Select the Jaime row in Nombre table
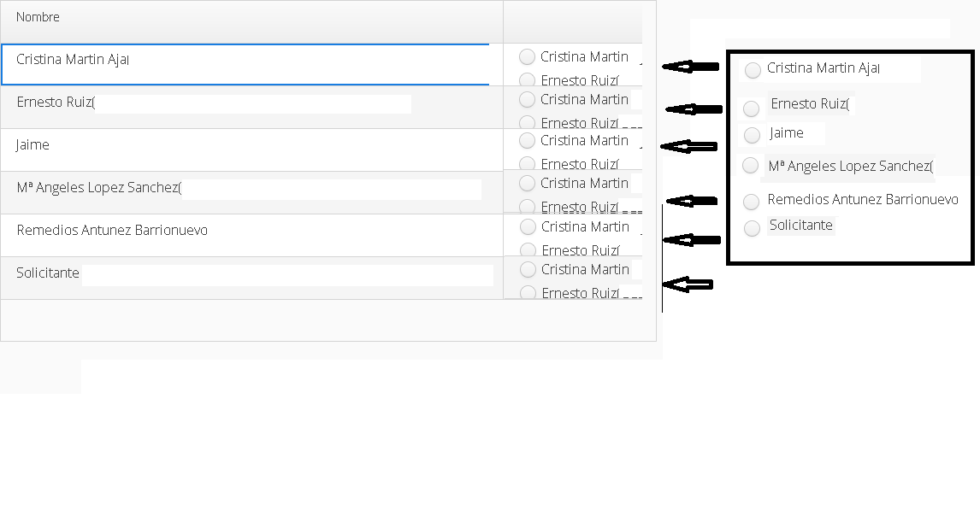The width and height of the screenshot is (980, 522). point(33,145)
